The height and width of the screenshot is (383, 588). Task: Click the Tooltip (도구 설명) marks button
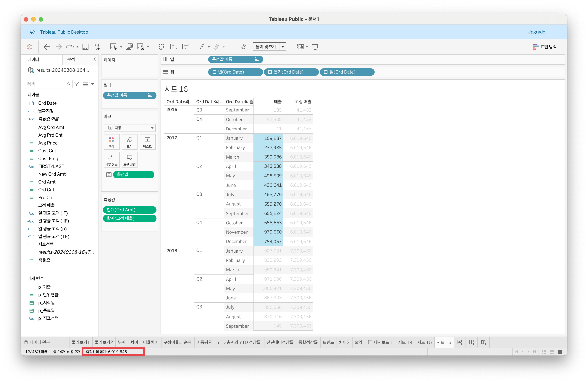[x=130, y=160]
